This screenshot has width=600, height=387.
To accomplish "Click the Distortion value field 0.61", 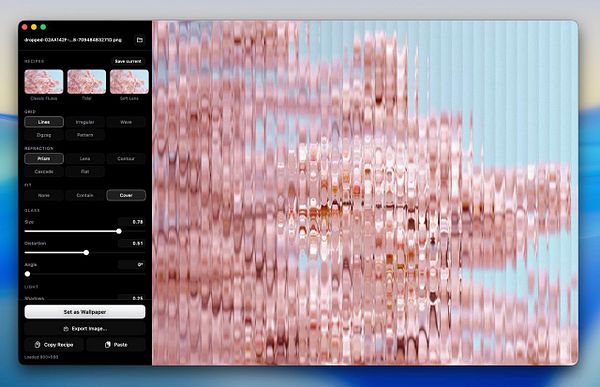I will [x=132, y=243].
